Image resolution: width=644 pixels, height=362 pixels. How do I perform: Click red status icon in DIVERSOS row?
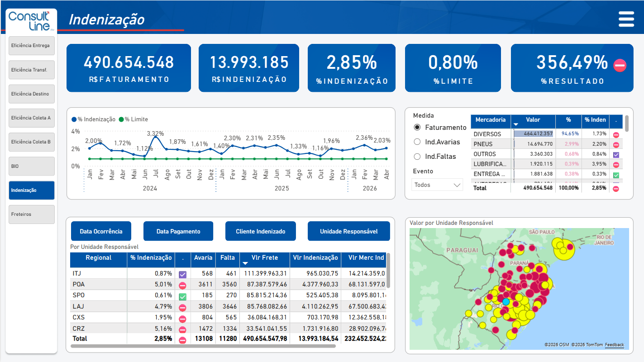[616, 135]
